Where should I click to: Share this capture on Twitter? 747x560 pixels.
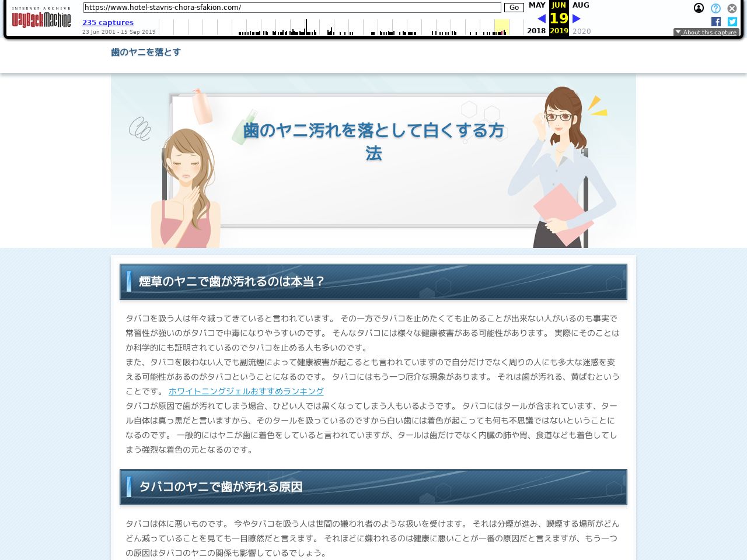(x=732, y=22)
